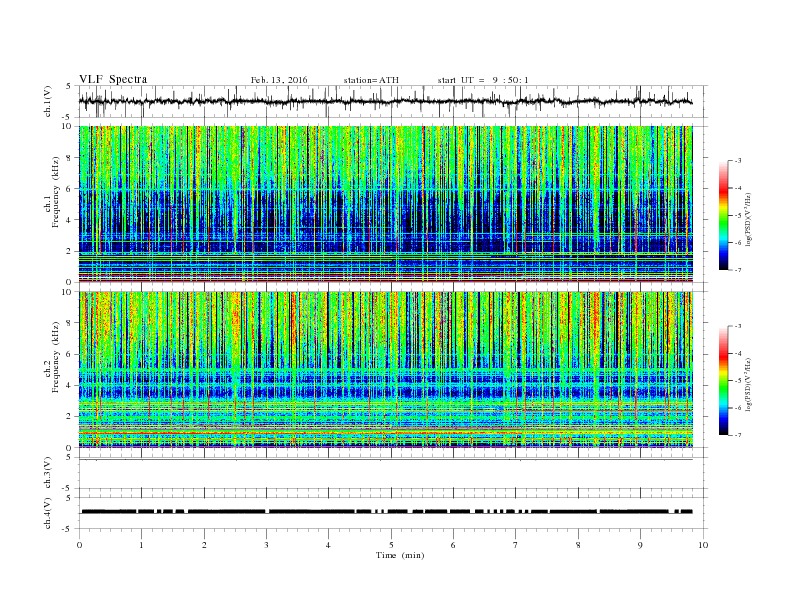Click the "1" tick on the Time axis
Screen dimensions: 792x612
click(142, 545)
